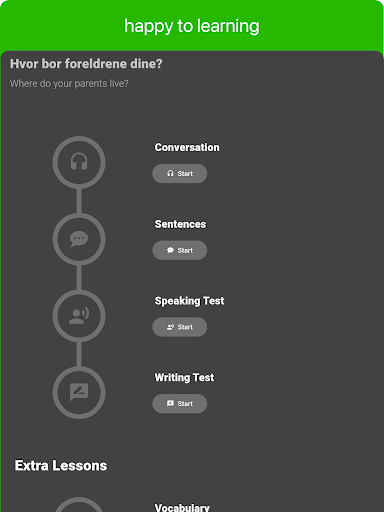The width and height of the screenshot is (384, 512).
Task: Select the speaking person circle icon
Action: [79, 316]
